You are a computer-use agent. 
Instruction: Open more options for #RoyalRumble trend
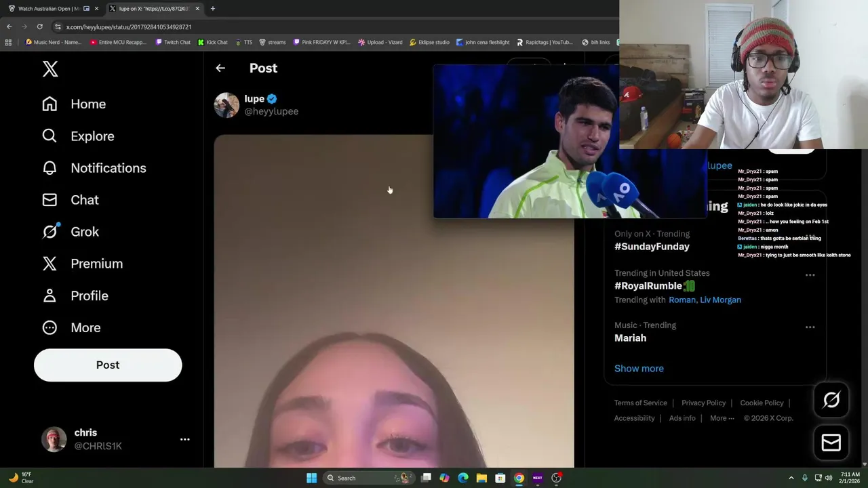tap(810, 275)
